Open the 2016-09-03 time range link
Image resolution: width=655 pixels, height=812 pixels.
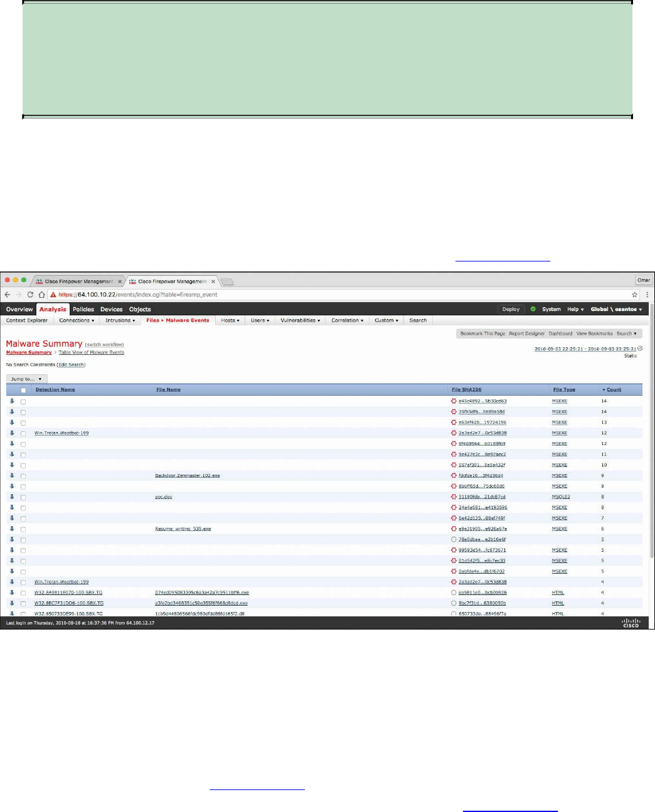pyautogui.click(x=585, y=349)
